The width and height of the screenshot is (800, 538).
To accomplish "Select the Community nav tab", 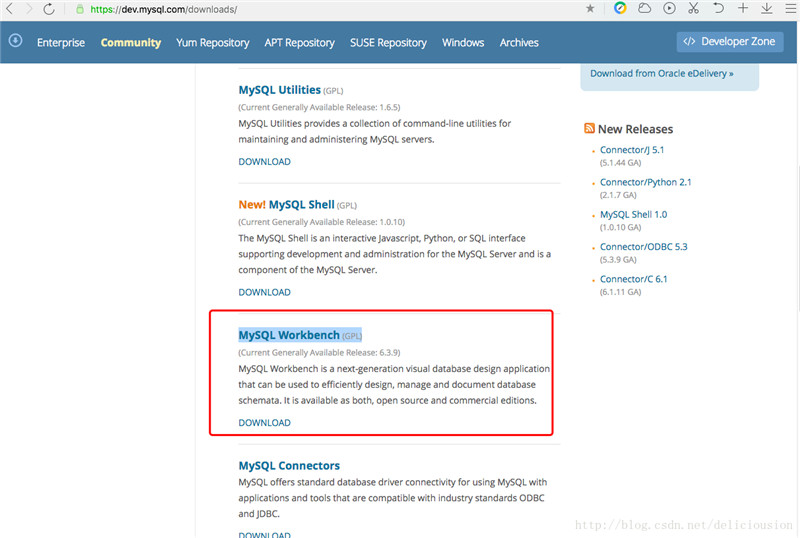I will click(x=131, y=42).
